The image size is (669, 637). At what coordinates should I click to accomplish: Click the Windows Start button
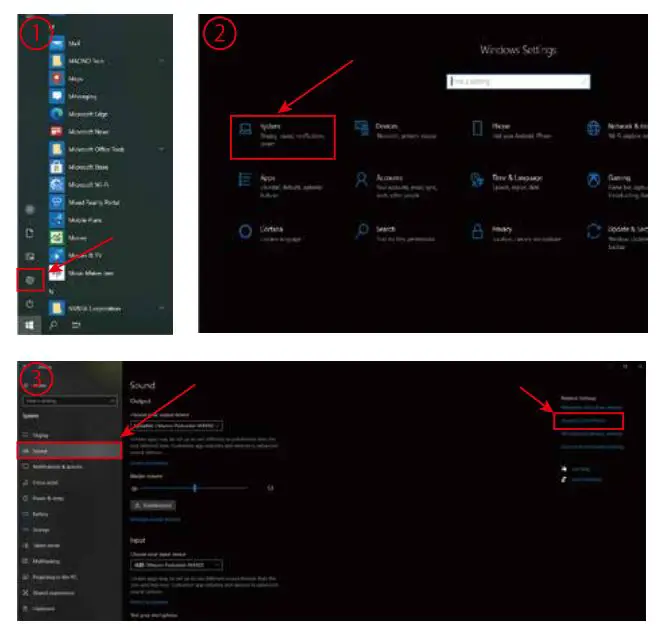(x=29, y=325)
